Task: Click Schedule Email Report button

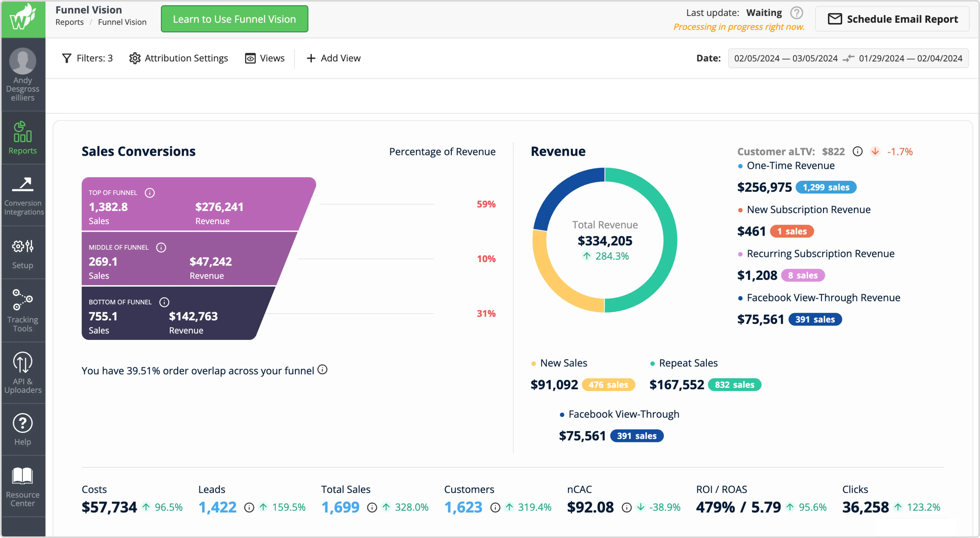Action: (893, 19)
